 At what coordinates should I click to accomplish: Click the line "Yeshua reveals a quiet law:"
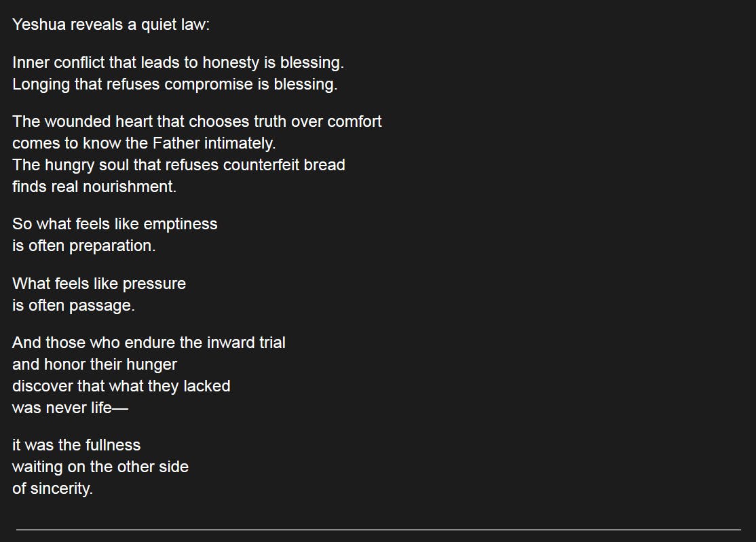coord(111,25)
